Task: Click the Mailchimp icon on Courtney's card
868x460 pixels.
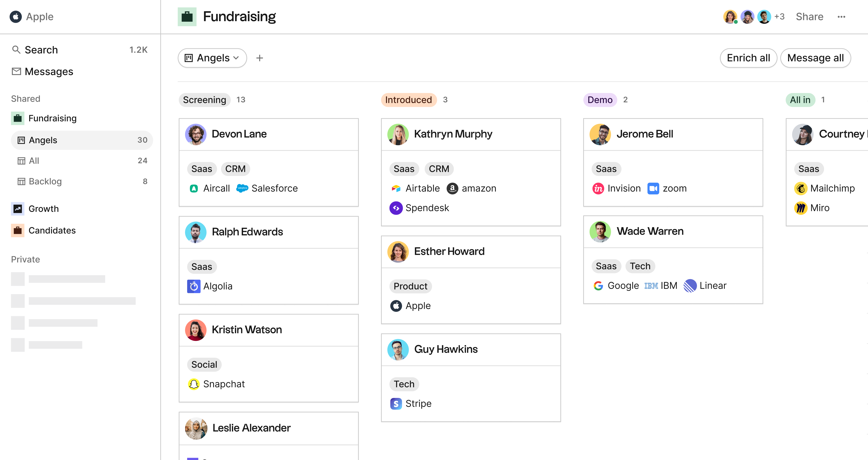Action: 801,188
